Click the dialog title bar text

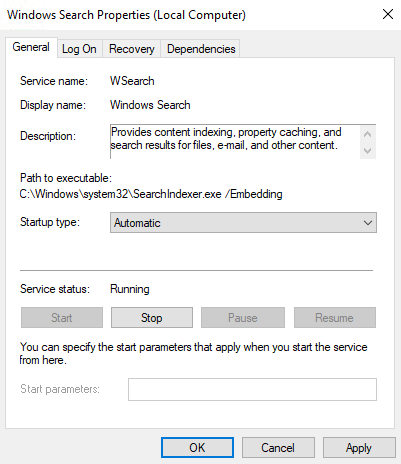[x=126, y=15]
